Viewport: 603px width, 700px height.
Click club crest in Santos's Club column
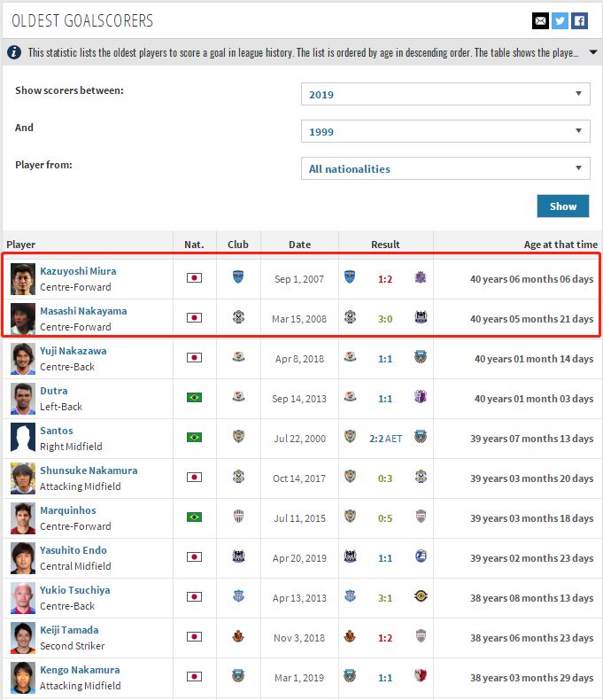[x=238, y=436]
